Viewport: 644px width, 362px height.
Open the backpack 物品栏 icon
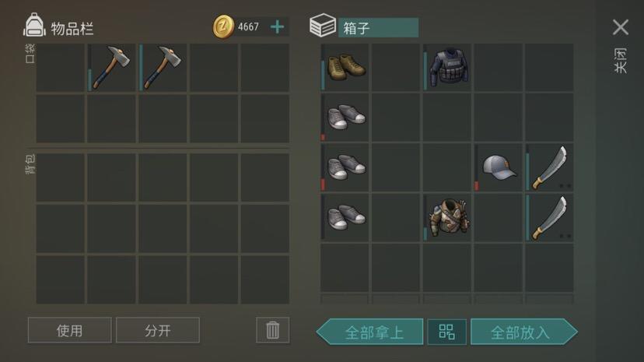[34, 26]
